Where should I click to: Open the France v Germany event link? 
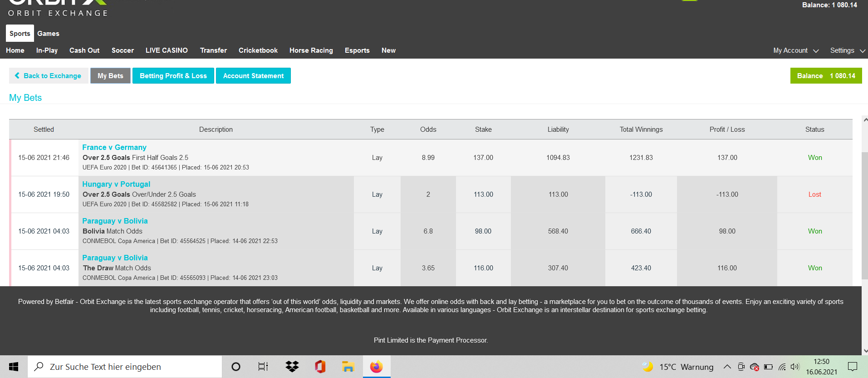coord(114,147)
